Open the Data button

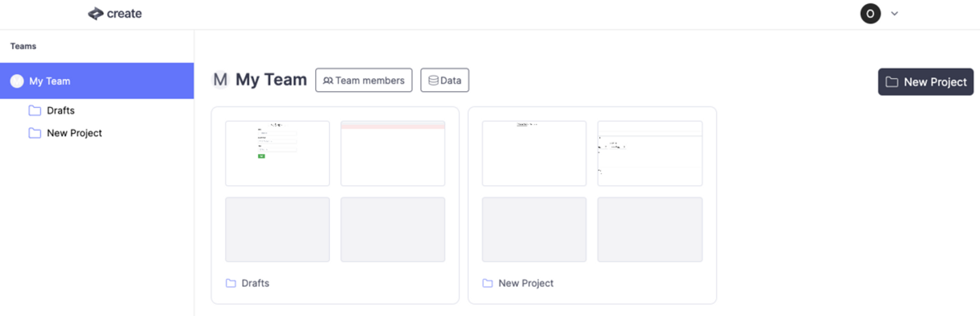click(x=444, y=80)
